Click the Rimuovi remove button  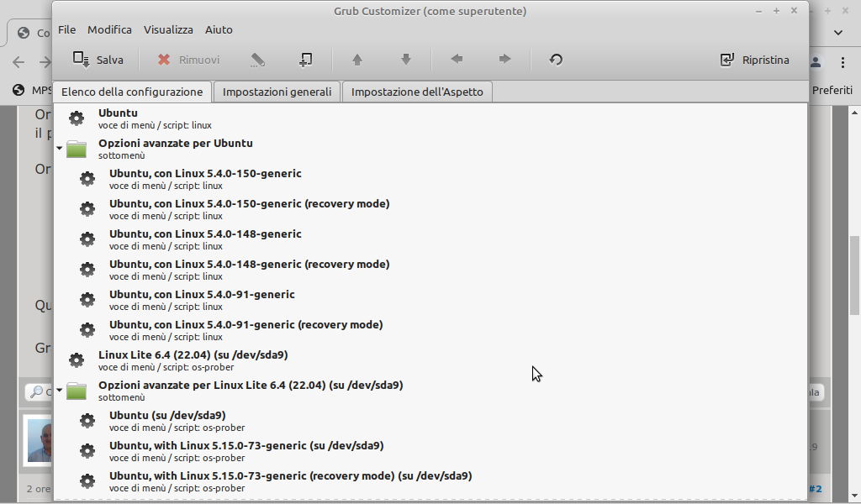pos(188,60)
